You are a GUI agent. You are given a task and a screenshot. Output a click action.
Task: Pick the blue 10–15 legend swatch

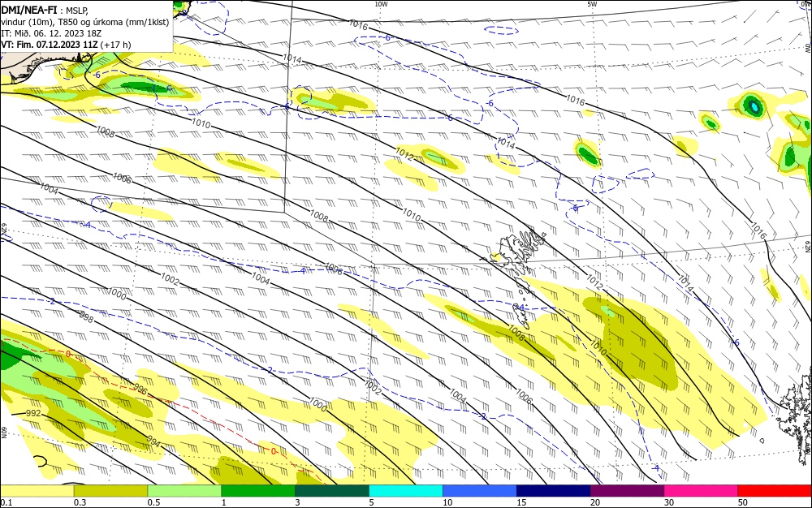click(480, 491)
